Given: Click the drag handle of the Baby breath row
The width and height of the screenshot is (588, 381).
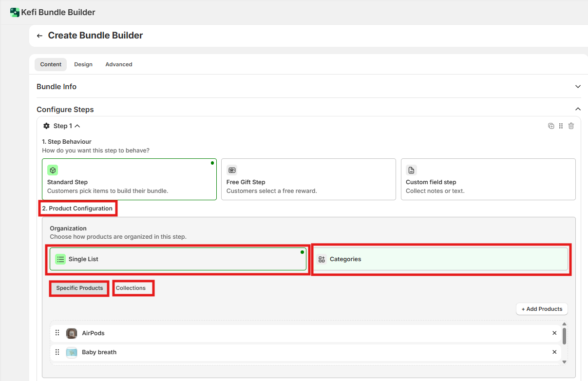Looking at the screenshot, I should point(57,352).
